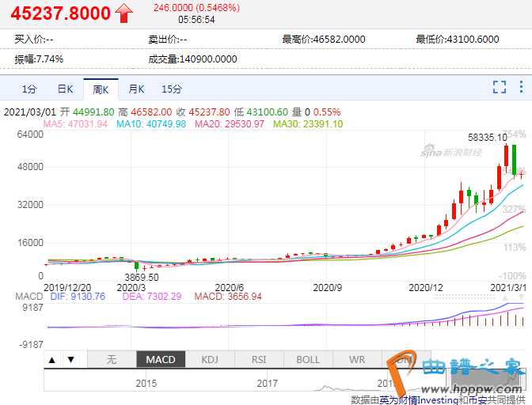
Task: Click the down triangle beside the indicator tabs
Action: (70, 360)
